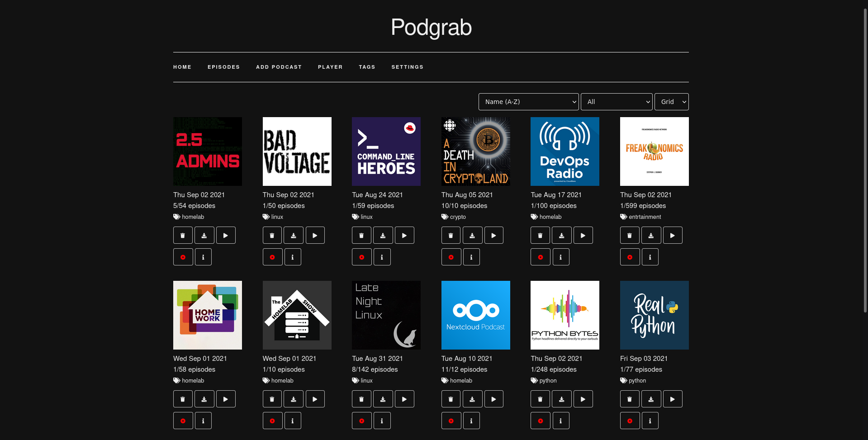Click the python tag below Real Python

click(x=637, y=380)
